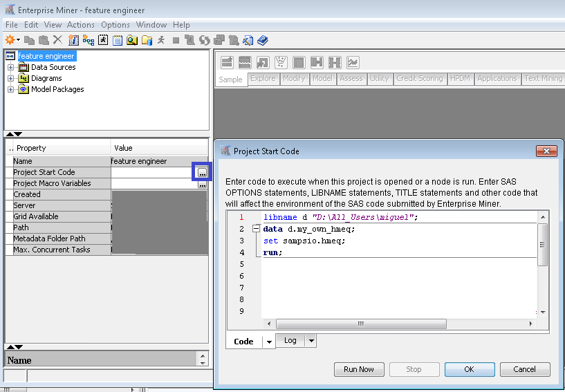Switch to the Modify tab
The width and height of the screenshot is (565, 392).
(x=294, y=79)
